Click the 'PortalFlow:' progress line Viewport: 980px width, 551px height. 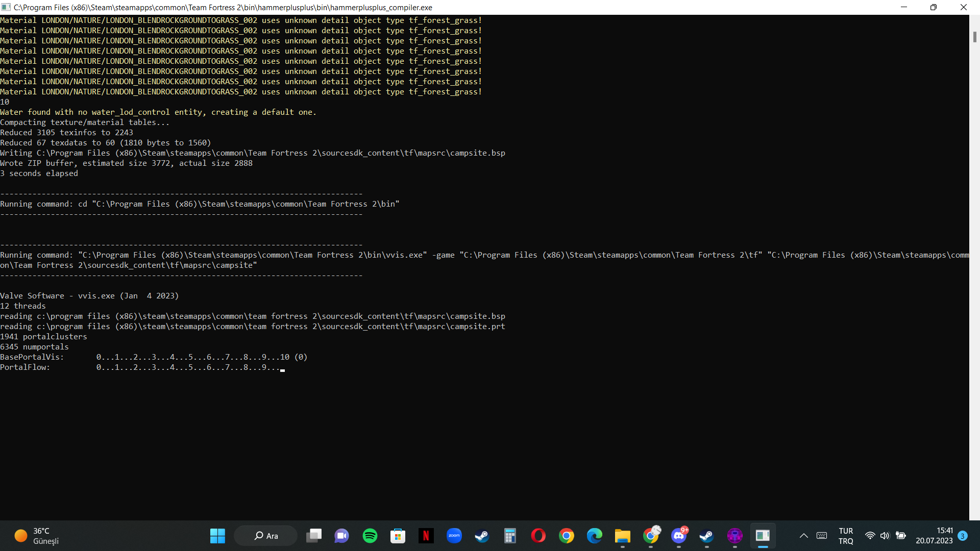point(142,367)
